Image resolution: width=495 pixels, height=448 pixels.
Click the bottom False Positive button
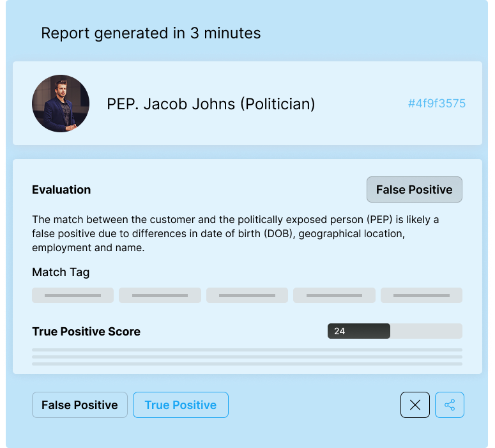tap(80, 405)
